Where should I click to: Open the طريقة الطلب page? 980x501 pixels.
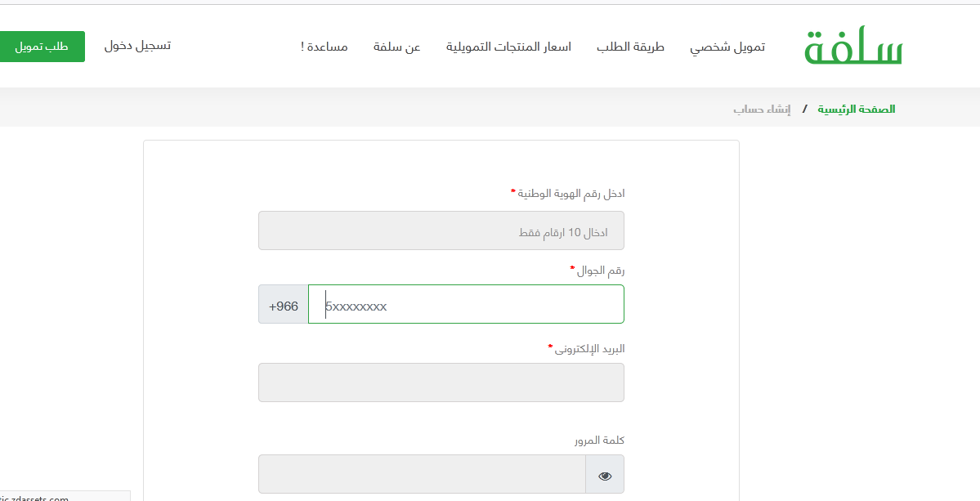[631, 47]
